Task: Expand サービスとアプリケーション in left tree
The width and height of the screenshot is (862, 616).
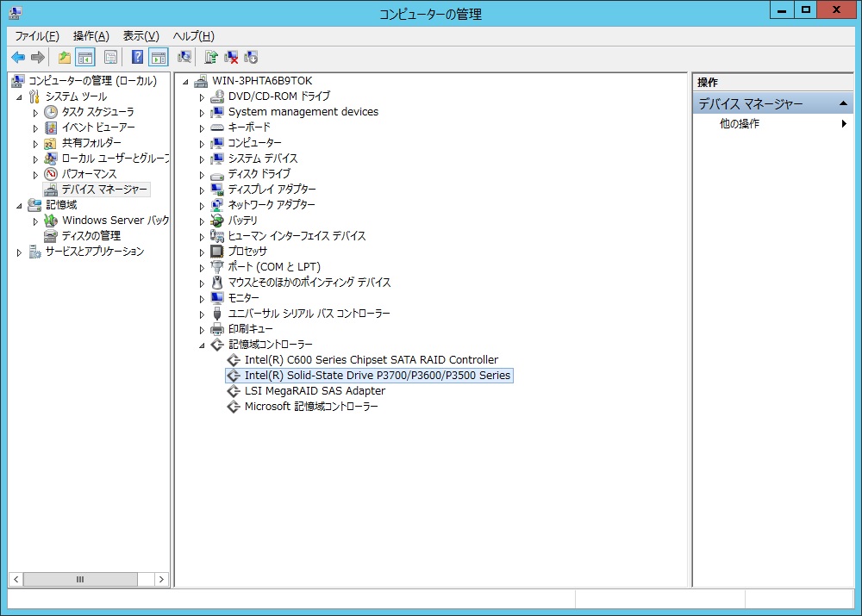Action: coord(20,252)
